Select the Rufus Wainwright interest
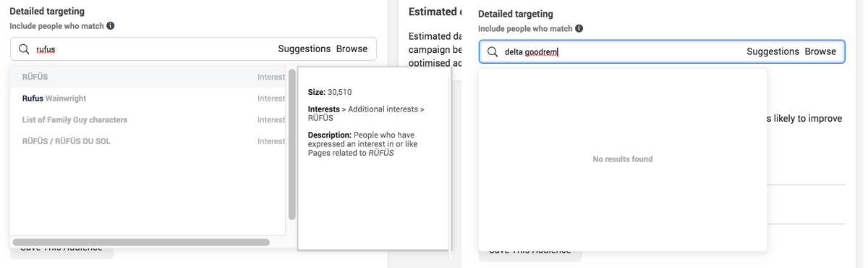This screenshot has width=868, height=268. [x=148, y=99]
